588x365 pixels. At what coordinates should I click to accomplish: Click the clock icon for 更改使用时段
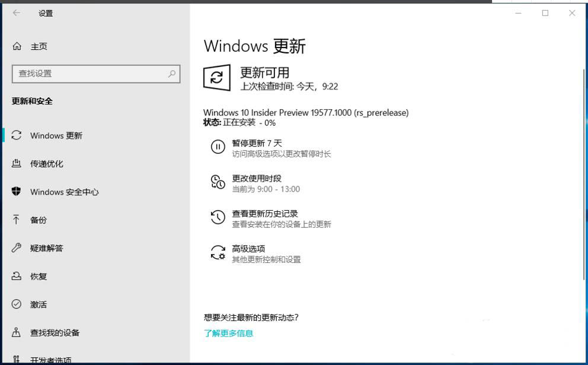tap(218, 182)
